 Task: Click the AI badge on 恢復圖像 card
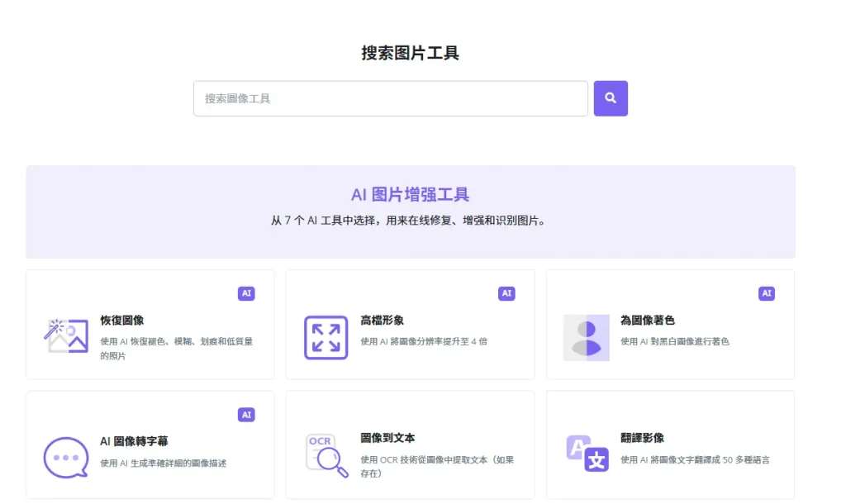pos(246,293)
